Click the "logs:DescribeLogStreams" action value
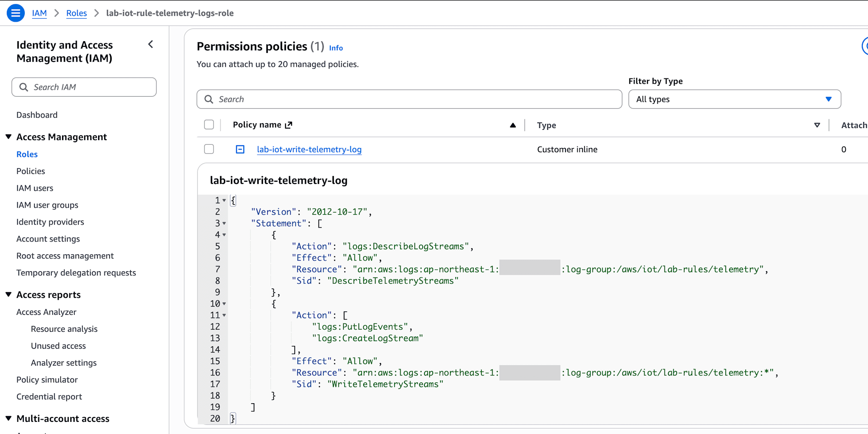The width and height of the screenshot is (868, 434). pos(406,246)
